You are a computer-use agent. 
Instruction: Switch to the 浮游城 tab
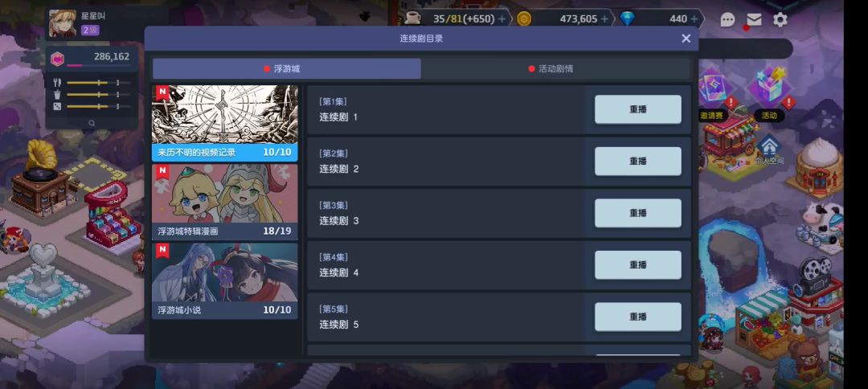click(x=287, y=69)
